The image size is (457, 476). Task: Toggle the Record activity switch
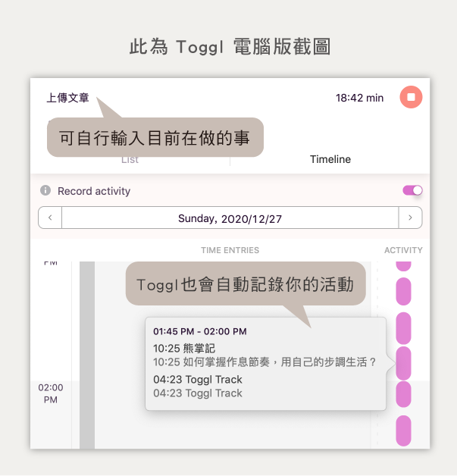pos(412,191)
